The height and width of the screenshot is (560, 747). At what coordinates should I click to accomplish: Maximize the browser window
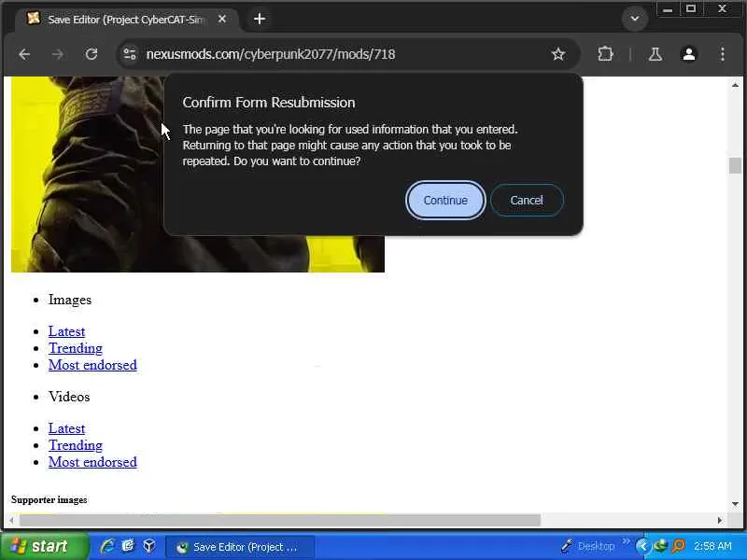pos(691,9)
